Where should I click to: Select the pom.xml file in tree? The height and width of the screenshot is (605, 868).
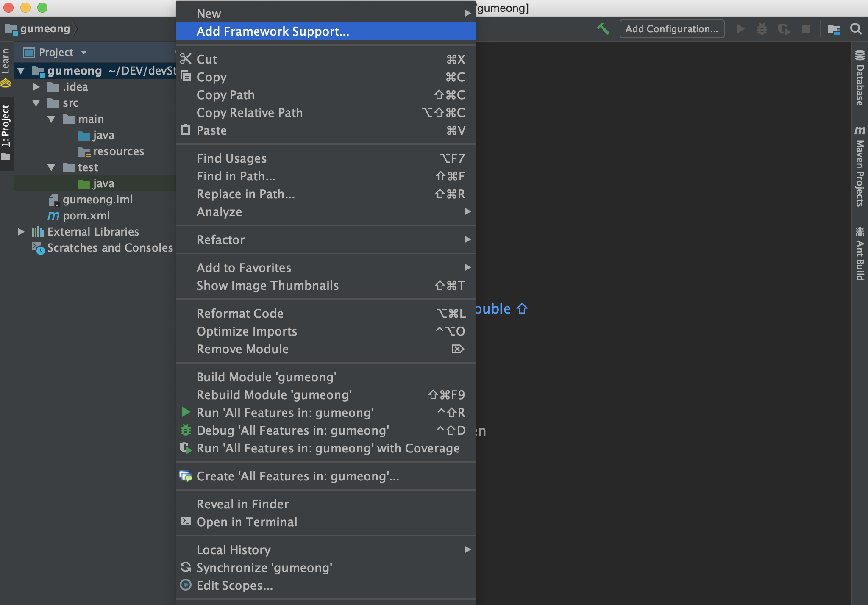pos(86,216)
